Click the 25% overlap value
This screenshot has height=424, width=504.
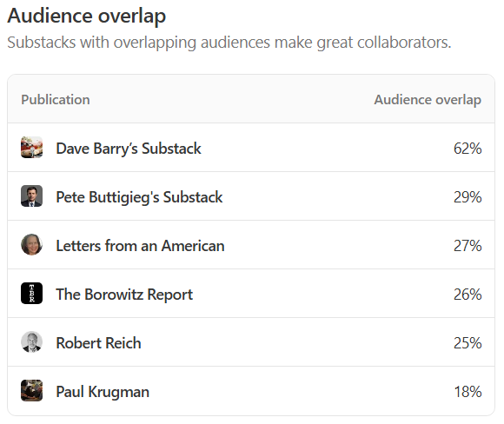click(x=468, y=343)
